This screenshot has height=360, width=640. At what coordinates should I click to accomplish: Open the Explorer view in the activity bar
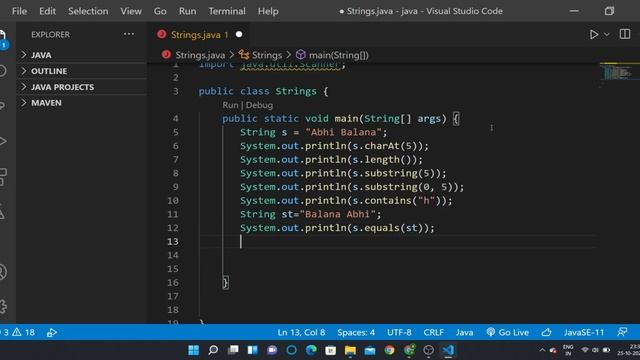point(3,35)
